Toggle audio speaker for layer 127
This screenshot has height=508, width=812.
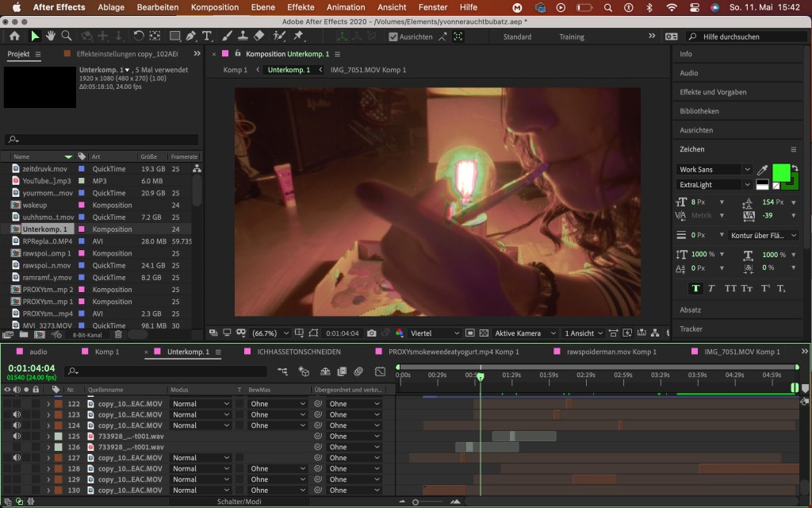point(17,458)
